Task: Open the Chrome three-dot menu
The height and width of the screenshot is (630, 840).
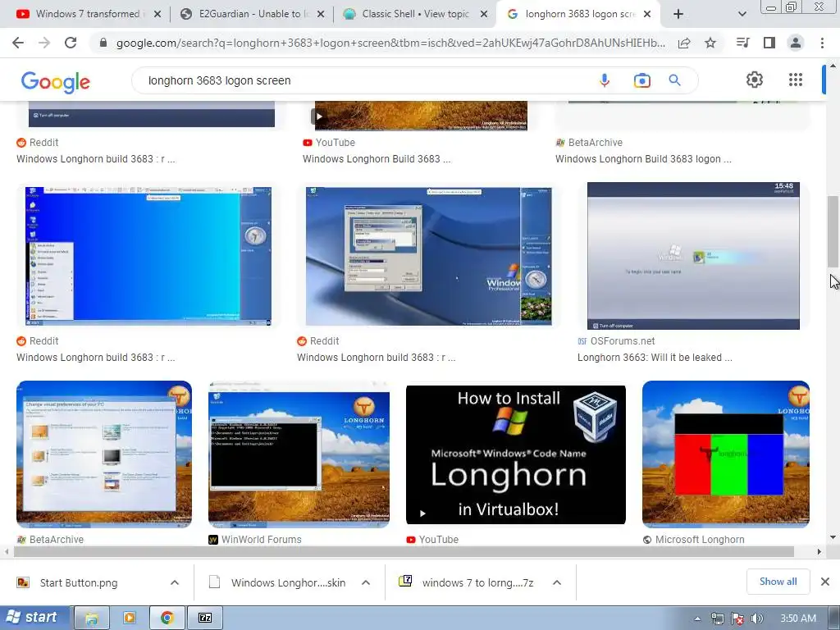Action: [822, 43]
